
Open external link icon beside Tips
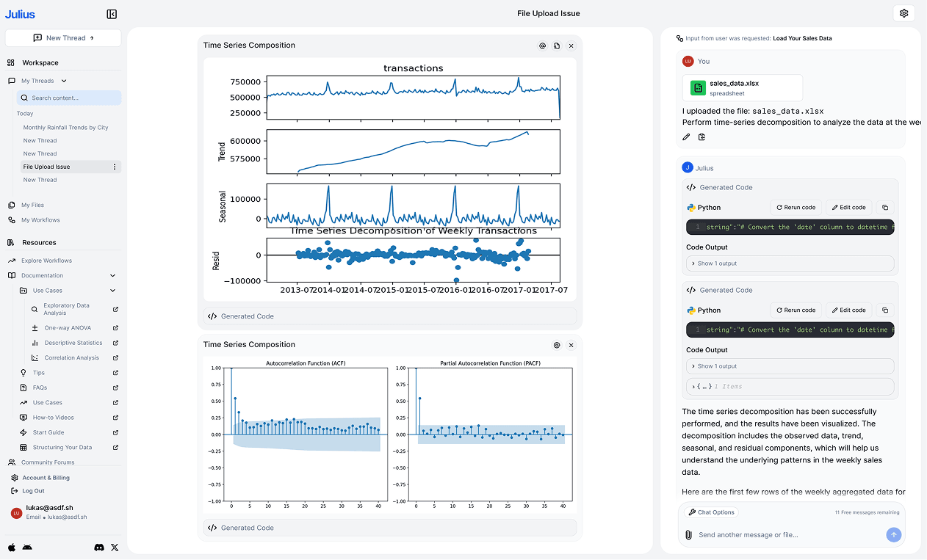(115, 373)
